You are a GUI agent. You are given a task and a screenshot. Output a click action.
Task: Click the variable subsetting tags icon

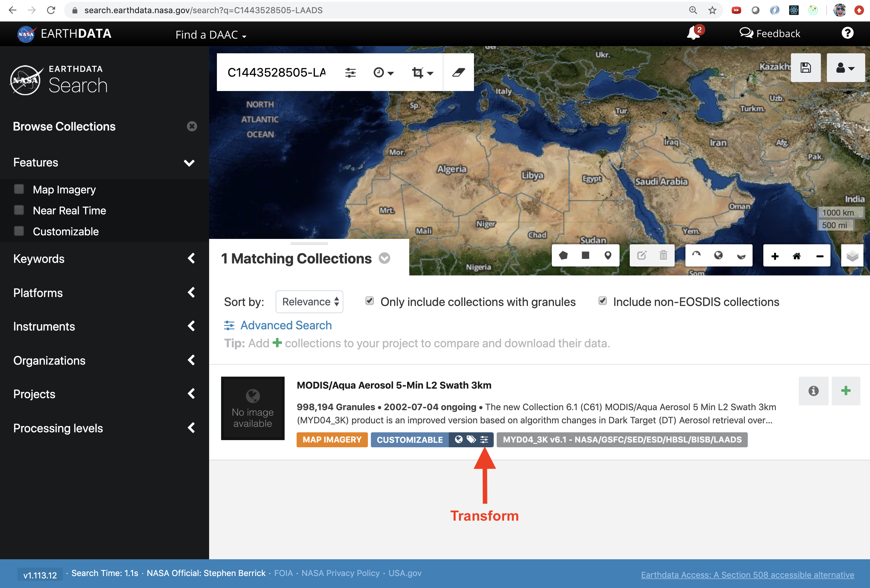471,440
